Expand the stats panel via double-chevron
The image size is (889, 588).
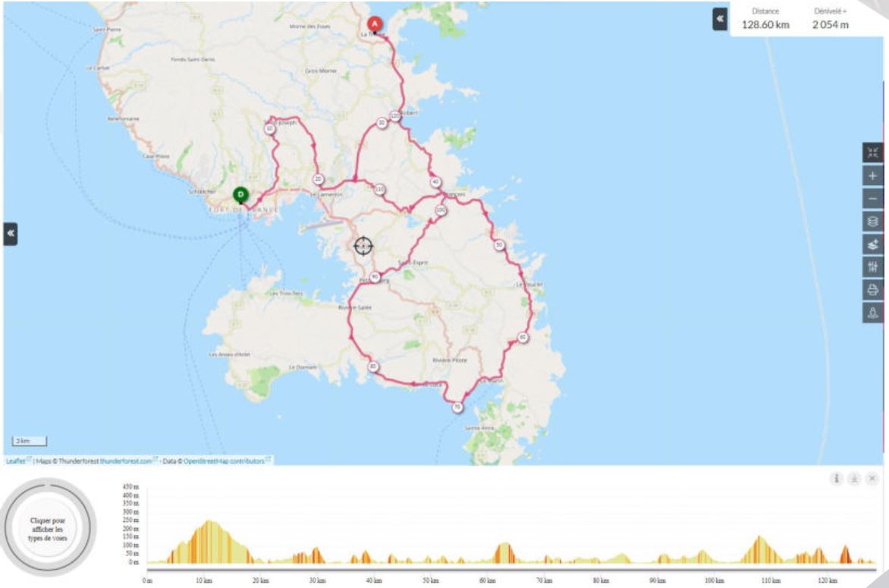(x=720, y=19)
